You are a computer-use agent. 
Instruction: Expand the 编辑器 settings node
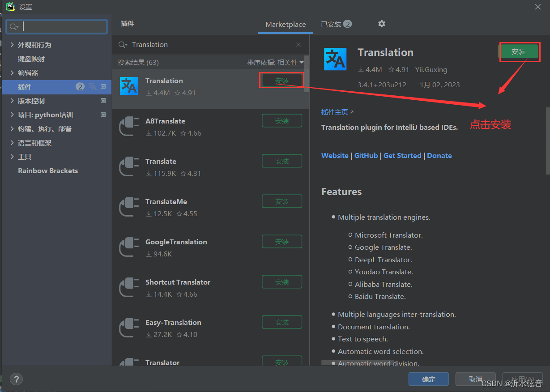[x=12, y=73]
